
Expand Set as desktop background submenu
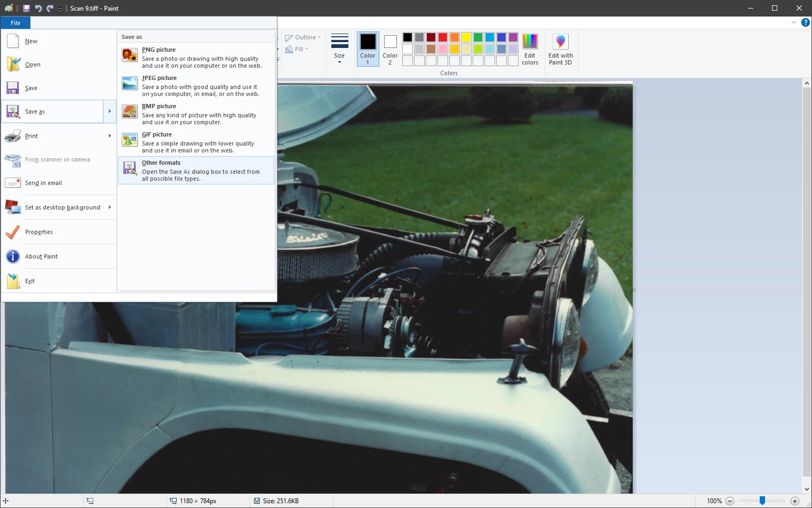(110, 207)
